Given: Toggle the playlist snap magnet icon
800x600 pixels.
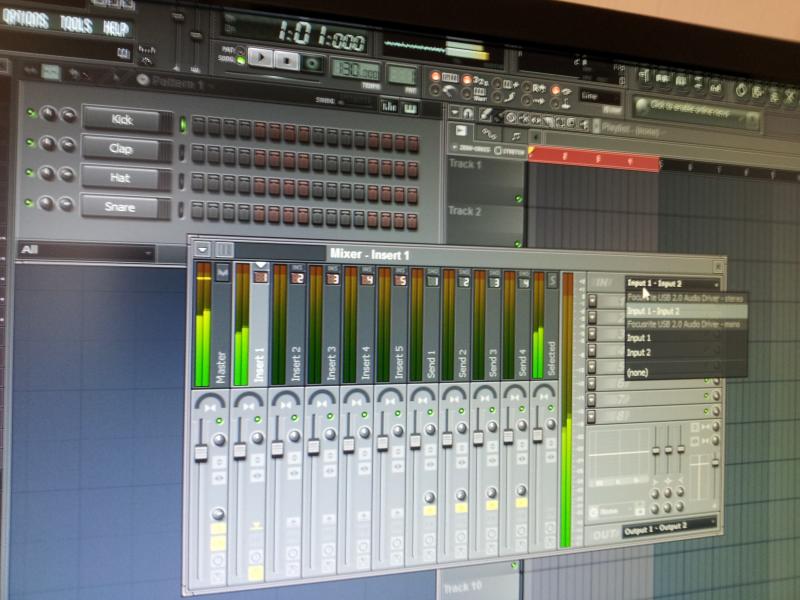Looking at the screenshot, I should pyautogui.click(x=468, y=113).
